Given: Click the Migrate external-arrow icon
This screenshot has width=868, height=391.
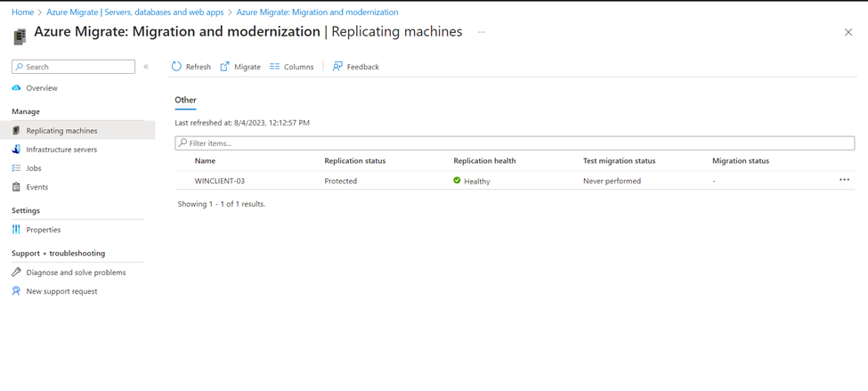Looking at the screenshot, I should [224, 67].
